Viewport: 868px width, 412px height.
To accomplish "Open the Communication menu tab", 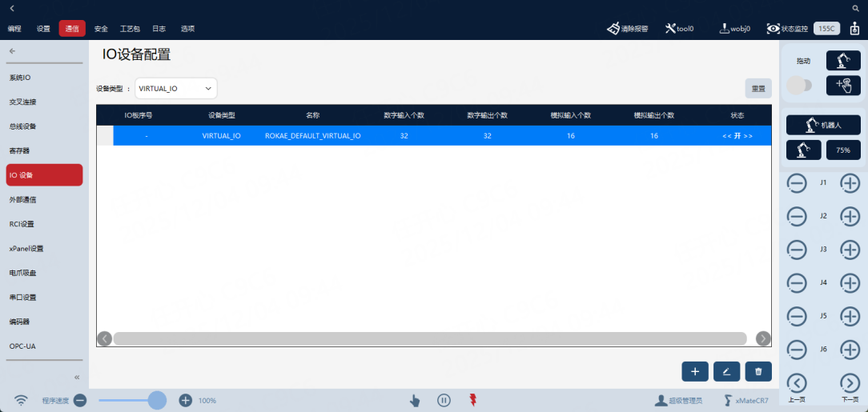I will tap(72, 29).
